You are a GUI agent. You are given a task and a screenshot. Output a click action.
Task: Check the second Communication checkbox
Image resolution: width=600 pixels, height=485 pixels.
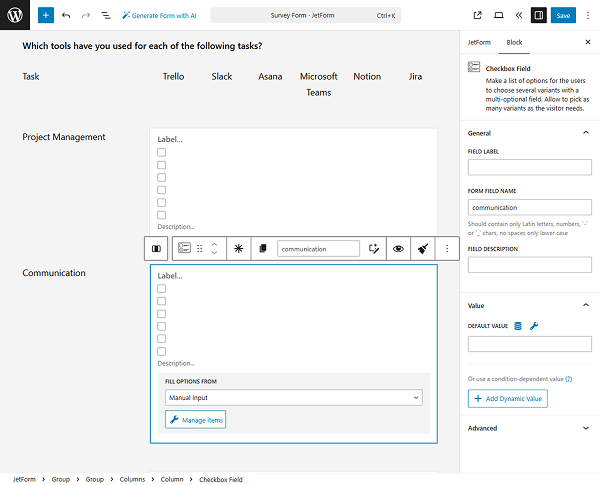tap(161, 301)
